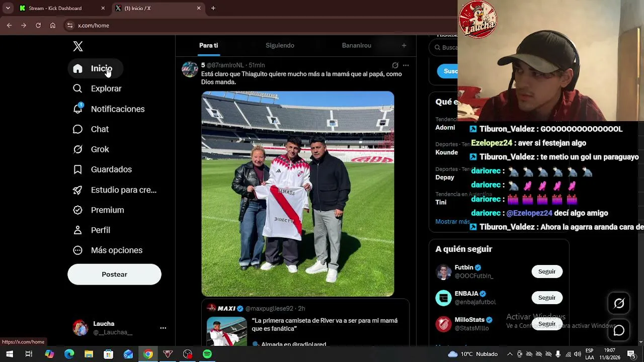Open Guardados bookmarks
This screenshot has height=362, width=644.
pos(102,169)
